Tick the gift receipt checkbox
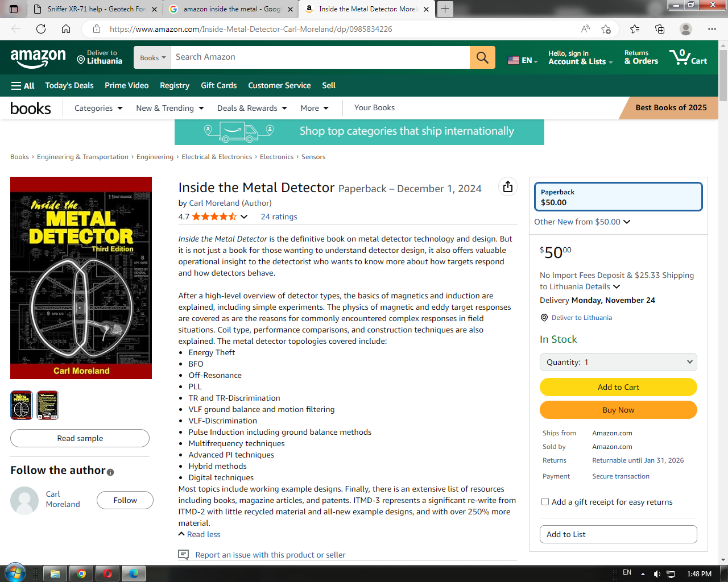728x582 pixels. tap(545, 502)
